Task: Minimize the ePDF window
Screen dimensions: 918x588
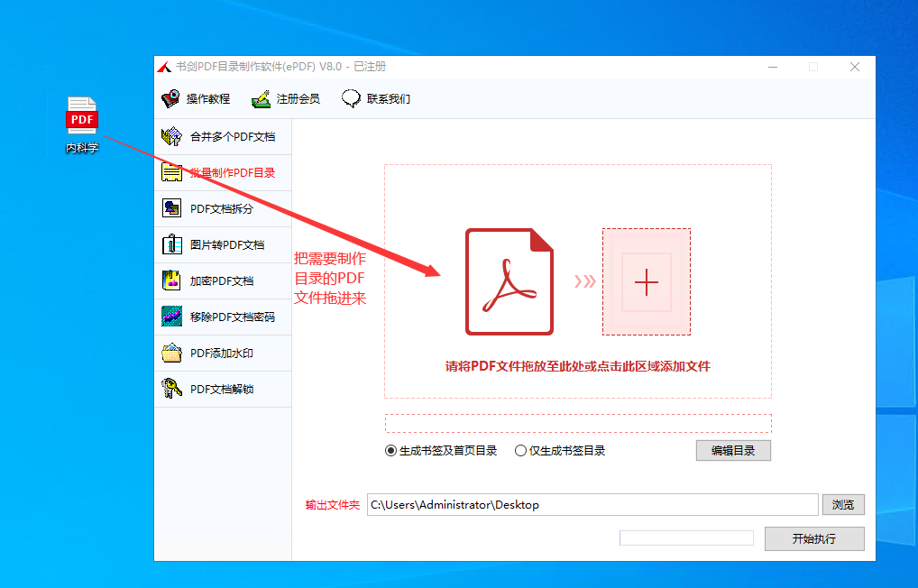Action: (773, 67)
